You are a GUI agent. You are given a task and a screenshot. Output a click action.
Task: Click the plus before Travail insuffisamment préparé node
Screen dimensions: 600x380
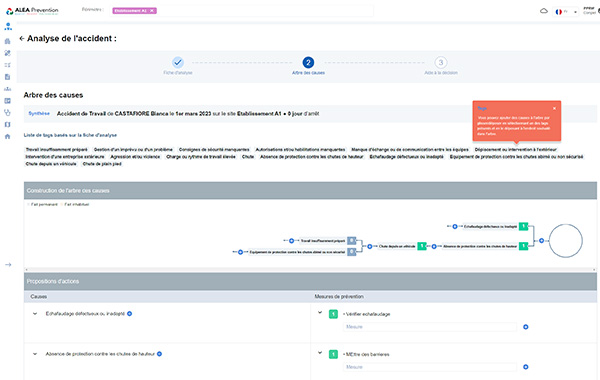(291, 241)
